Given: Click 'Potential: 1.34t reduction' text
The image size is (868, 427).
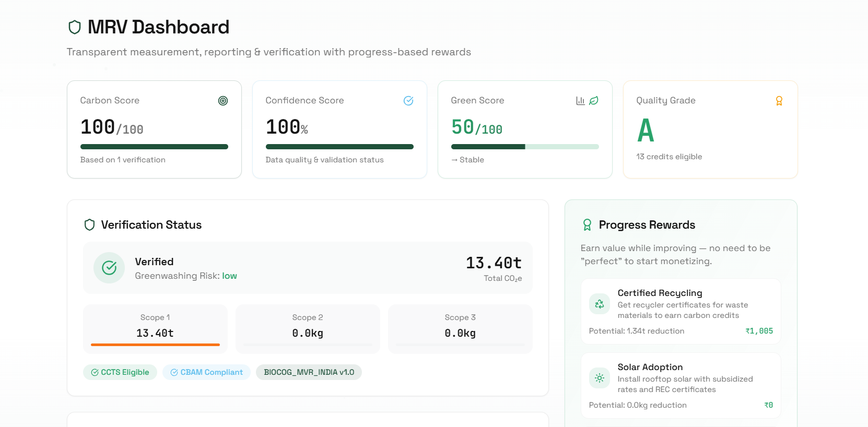Looking at the screenshot, I should pos(636,331).
